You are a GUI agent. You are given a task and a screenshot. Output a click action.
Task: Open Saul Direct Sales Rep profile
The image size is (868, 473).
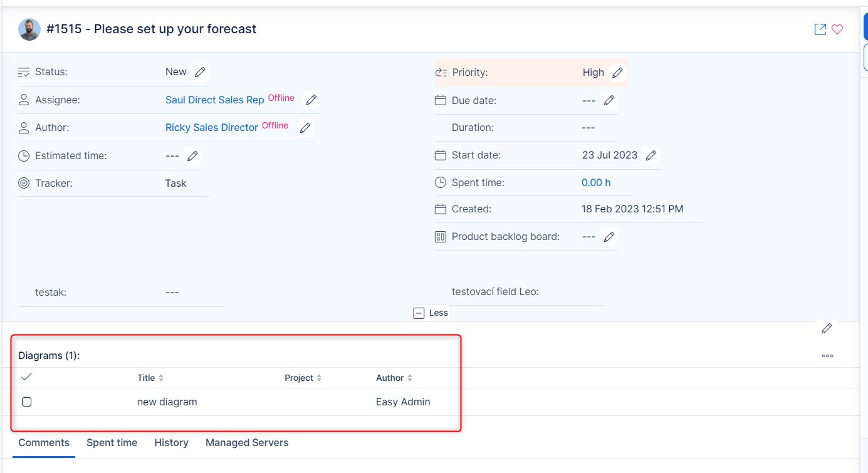214,100
